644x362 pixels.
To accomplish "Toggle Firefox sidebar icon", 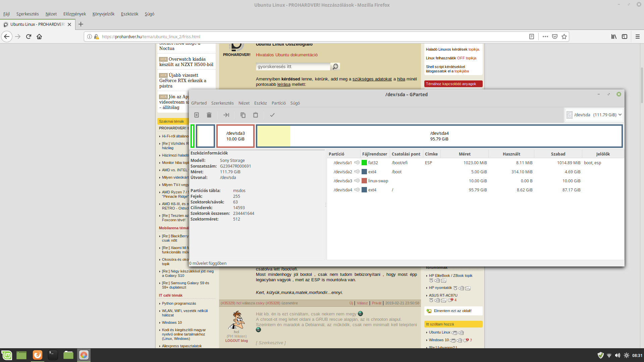I will point(625,37).
